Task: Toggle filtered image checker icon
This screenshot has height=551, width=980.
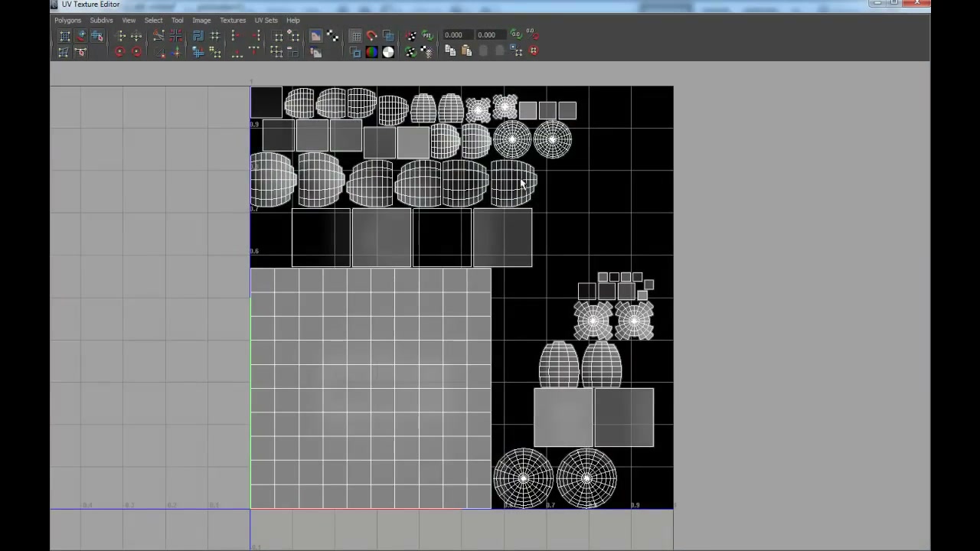Action: coord(332,36)
